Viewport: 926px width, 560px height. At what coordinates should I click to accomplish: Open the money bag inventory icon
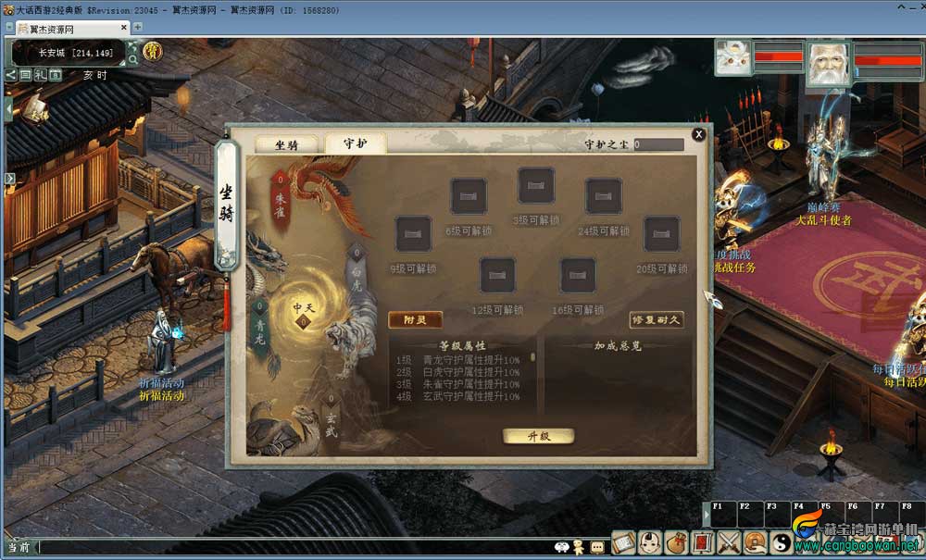[676, 542]
